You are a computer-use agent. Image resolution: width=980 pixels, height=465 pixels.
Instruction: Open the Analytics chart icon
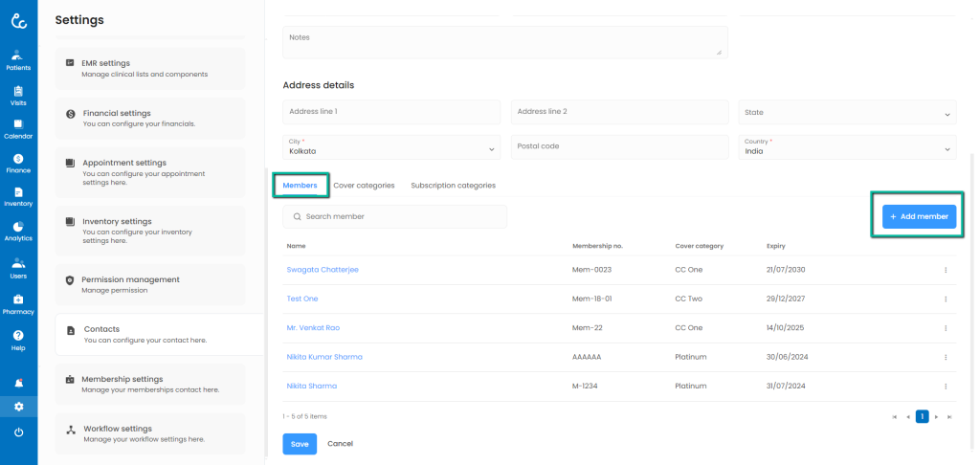pos(18,231)
